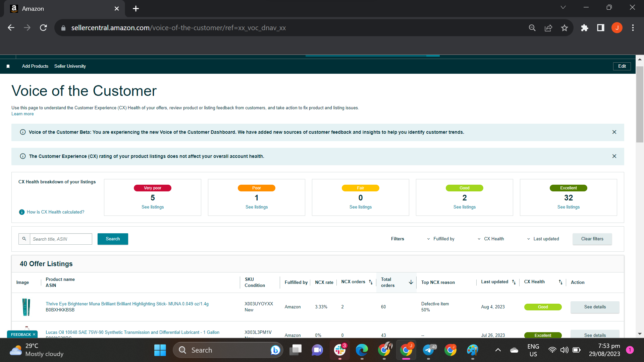The width and height of the screenshot is (644, 362).
Task: Click the bookmark flag icon beside Add Products
Action: pyautogui.click(x=8, y=66)
